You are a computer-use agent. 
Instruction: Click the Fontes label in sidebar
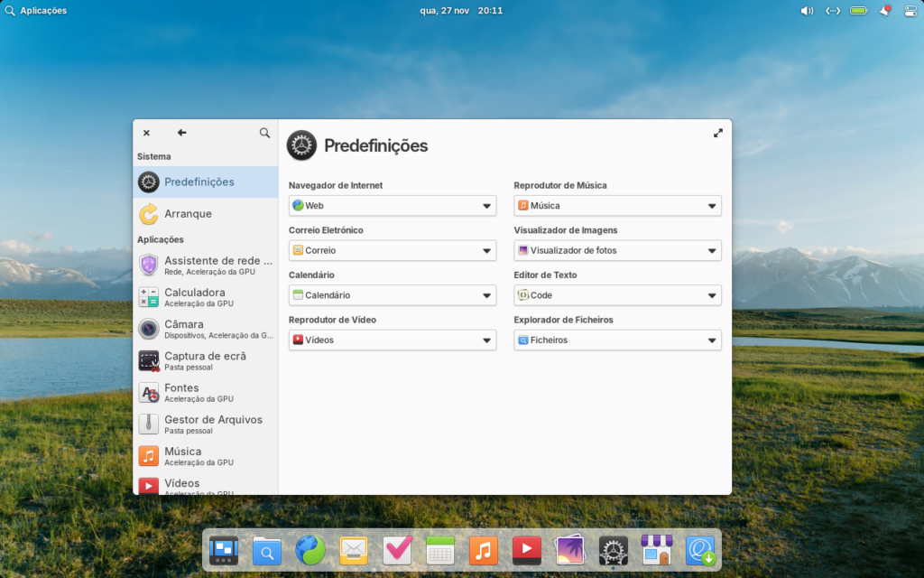click(181, 387)
